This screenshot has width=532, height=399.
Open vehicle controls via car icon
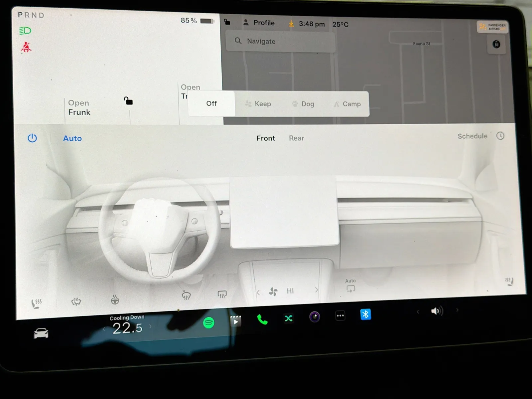pos(41,333)
